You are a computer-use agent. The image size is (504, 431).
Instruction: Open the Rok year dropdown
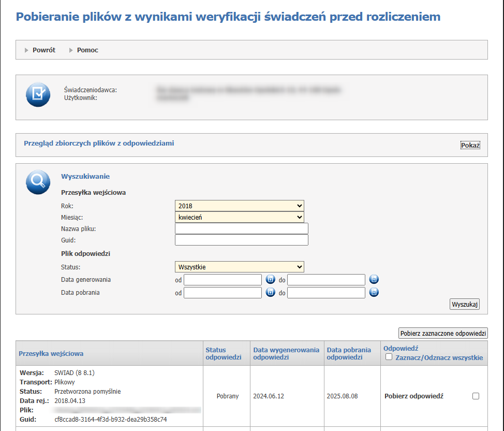(239, 206)
